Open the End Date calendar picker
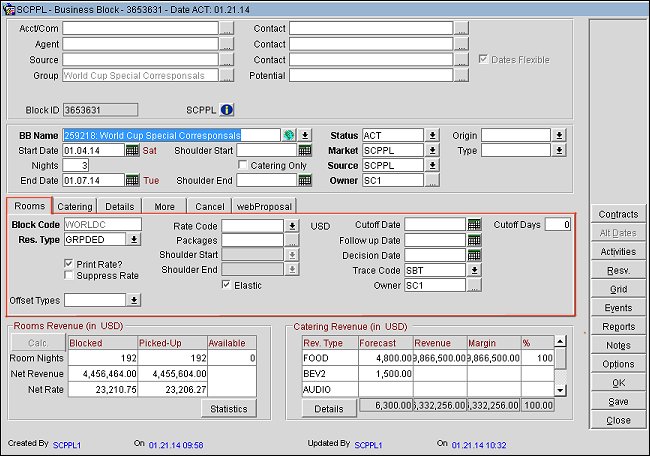Screen dimensions: 650x456 coord(132,180)
